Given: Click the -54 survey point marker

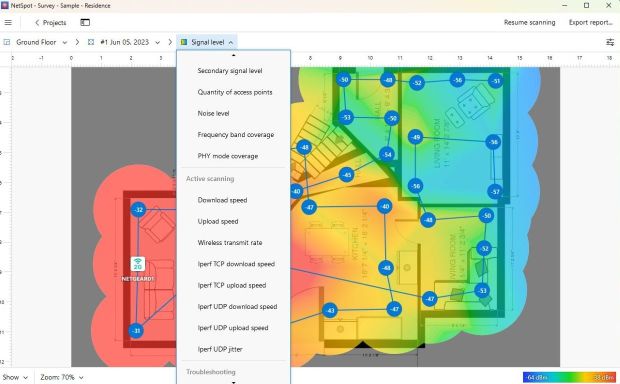Looking at the screenshot, I should (387, 154).
